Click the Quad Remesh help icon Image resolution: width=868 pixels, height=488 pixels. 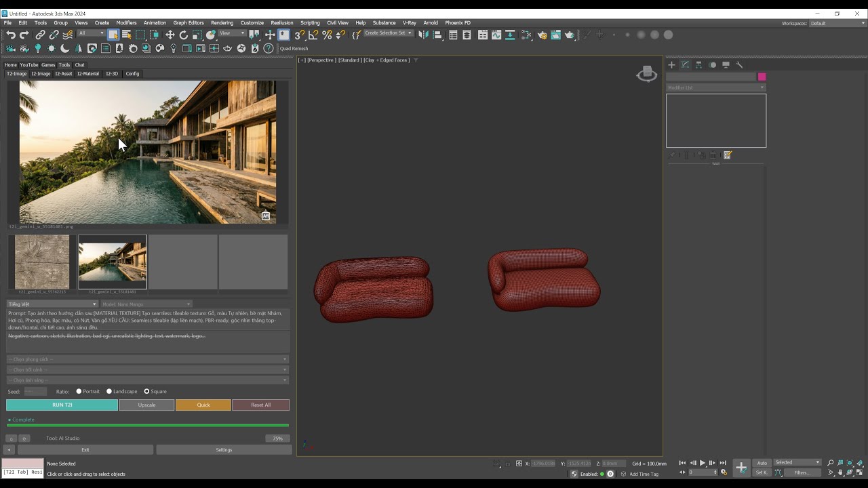269,48
